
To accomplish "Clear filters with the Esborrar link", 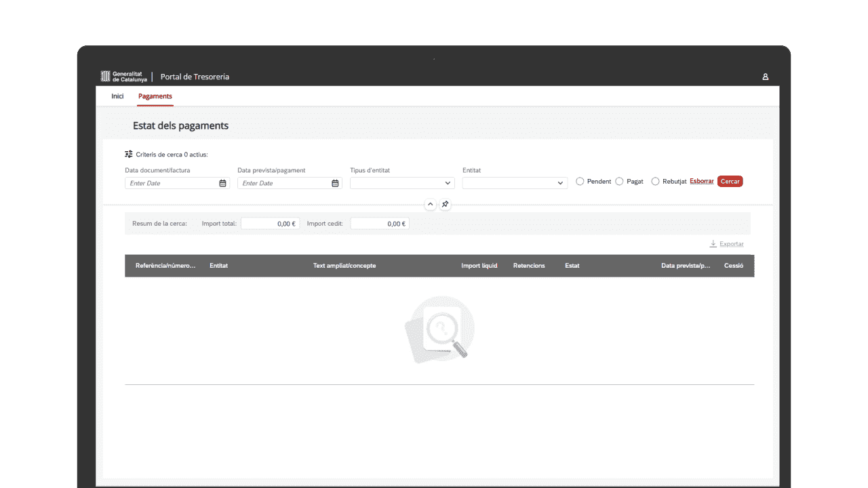I will (x=702, y=181).
